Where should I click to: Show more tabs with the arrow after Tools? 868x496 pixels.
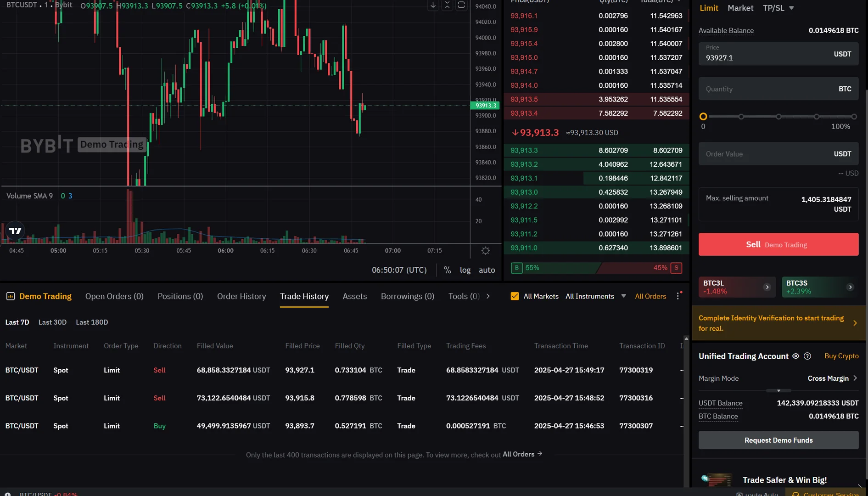tap(488, 296)
